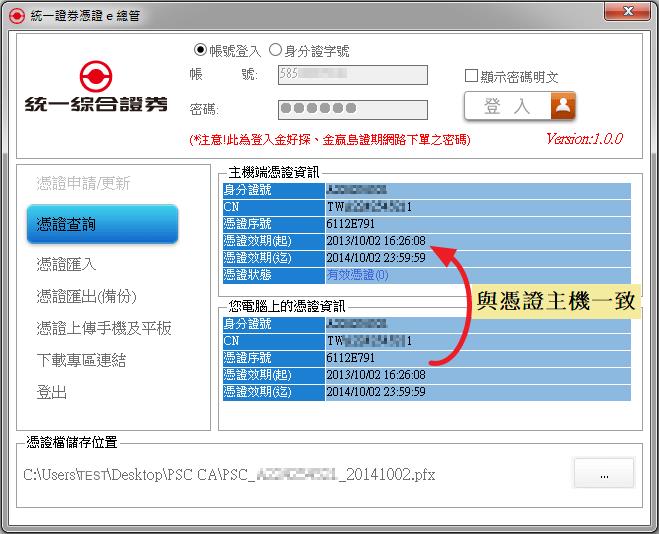Open 憑證上傳手機及平板 menu item
The image size is (659, 534).
pyautogui.click(x=104, y=328)
